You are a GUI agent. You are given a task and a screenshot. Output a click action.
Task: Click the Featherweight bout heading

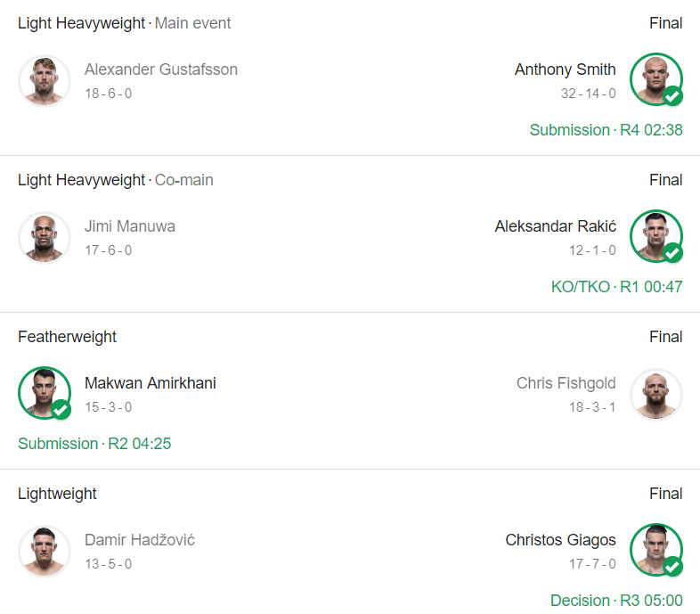coord(67,337)
